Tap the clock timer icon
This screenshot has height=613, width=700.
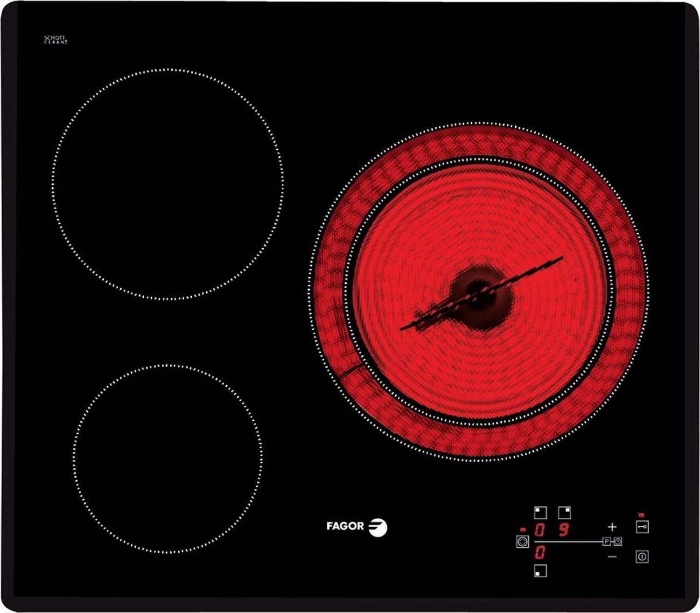click(617, 542)
